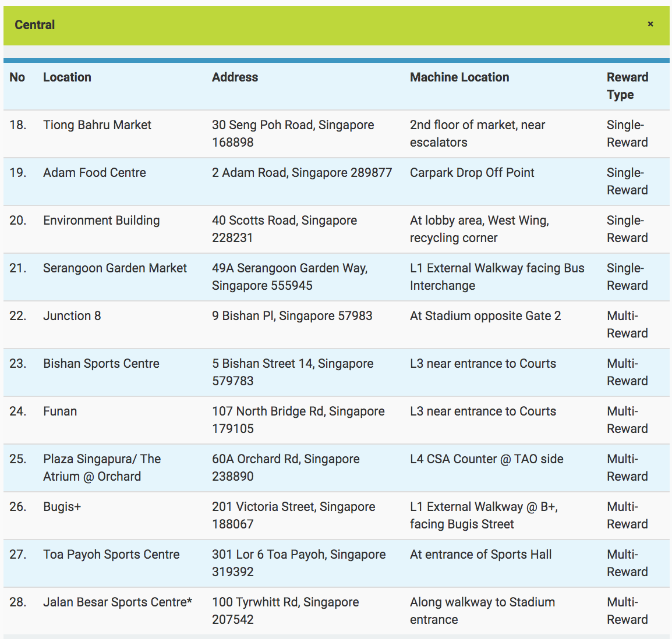672x639 pixels.
Task: Click Multi-Reward in Funan row
Action: 627,420
